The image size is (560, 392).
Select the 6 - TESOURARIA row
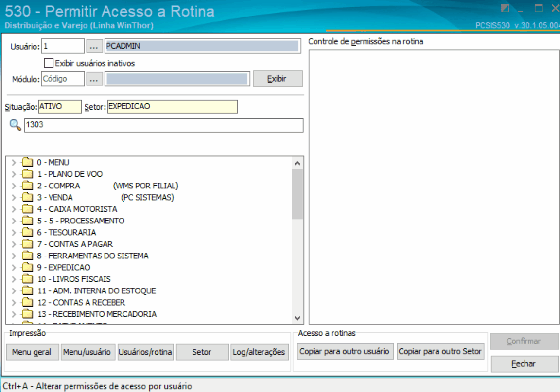tap(67, 232)
